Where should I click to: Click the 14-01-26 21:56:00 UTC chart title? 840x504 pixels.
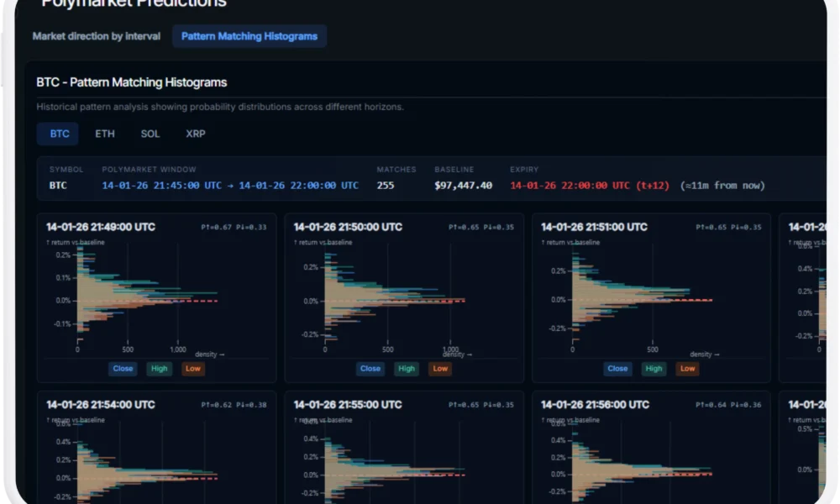click(595, 405)
